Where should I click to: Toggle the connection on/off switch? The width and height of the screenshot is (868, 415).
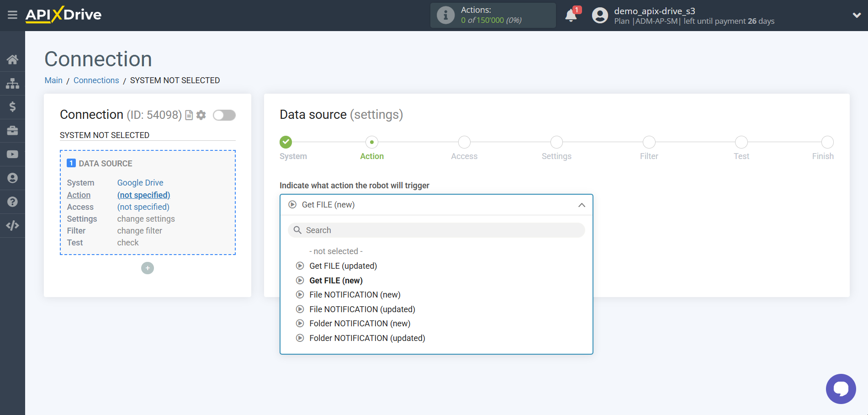(x=224, y=115)
